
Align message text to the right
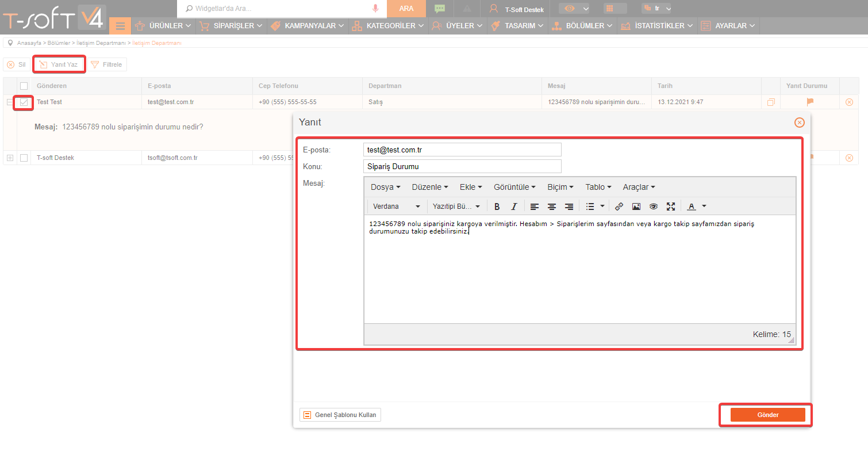coord(569,207)
